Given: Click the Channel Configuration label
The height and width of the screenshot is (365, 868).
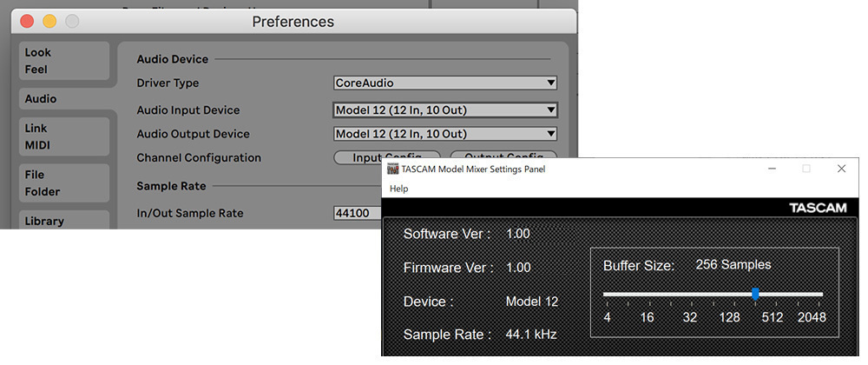Looking at the screenshot, I should pyautogui.click(x=199, y=158).
